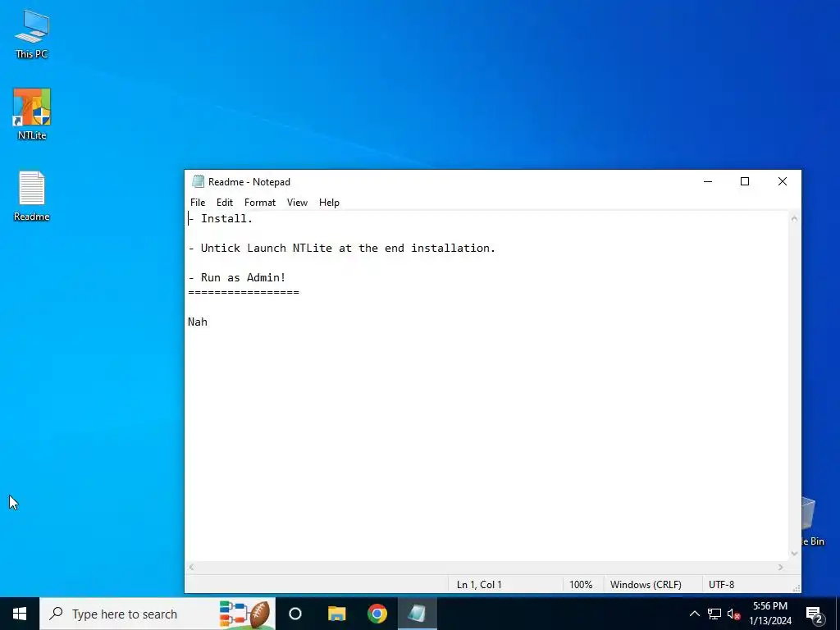Show hidden system tray icons

pyautogui.click(x=694, y=614)
